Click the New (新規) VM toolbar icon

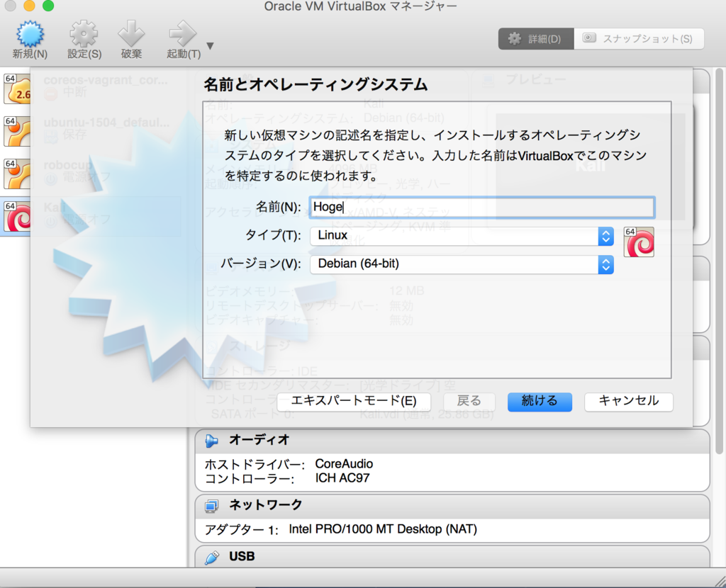coord(30,34)
